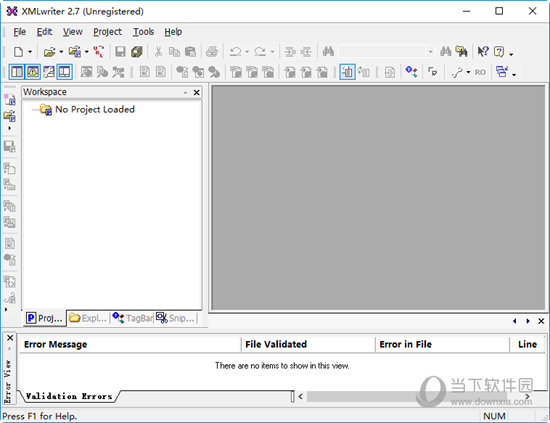Open toolbar options arrow after cascading windows icon
This screenshot has width=550, height=423.
click(x=514, y=74)
